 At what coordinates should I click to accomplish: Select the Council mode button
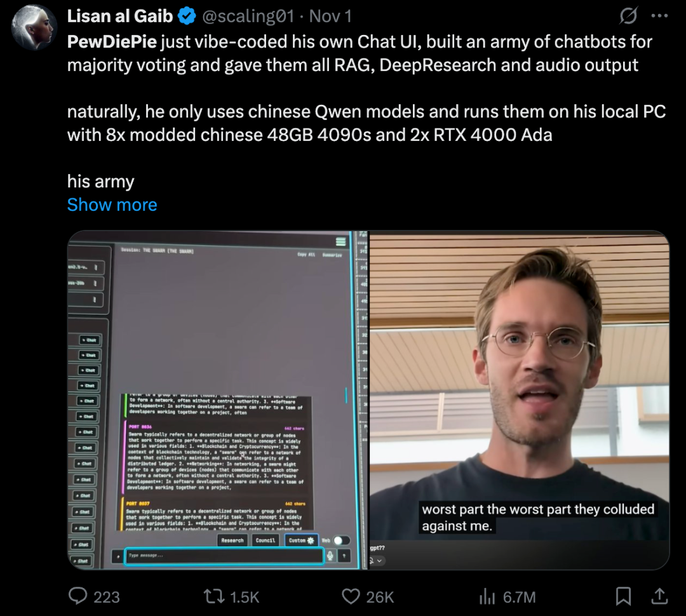tap(266, 540)
